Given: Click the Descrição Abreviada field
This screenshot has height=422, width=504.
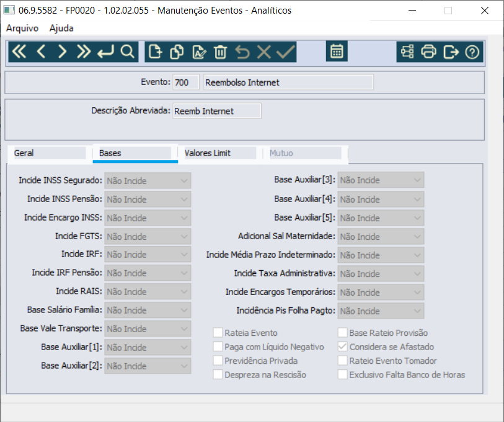Looking at the screenshot, I should [x=217, y=111].
